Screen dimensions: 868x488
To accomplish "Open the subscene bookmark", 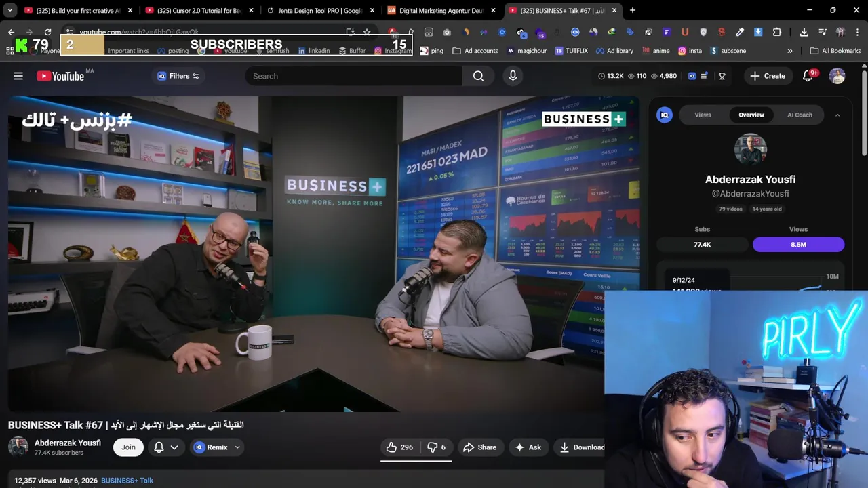I will point(728,51).
